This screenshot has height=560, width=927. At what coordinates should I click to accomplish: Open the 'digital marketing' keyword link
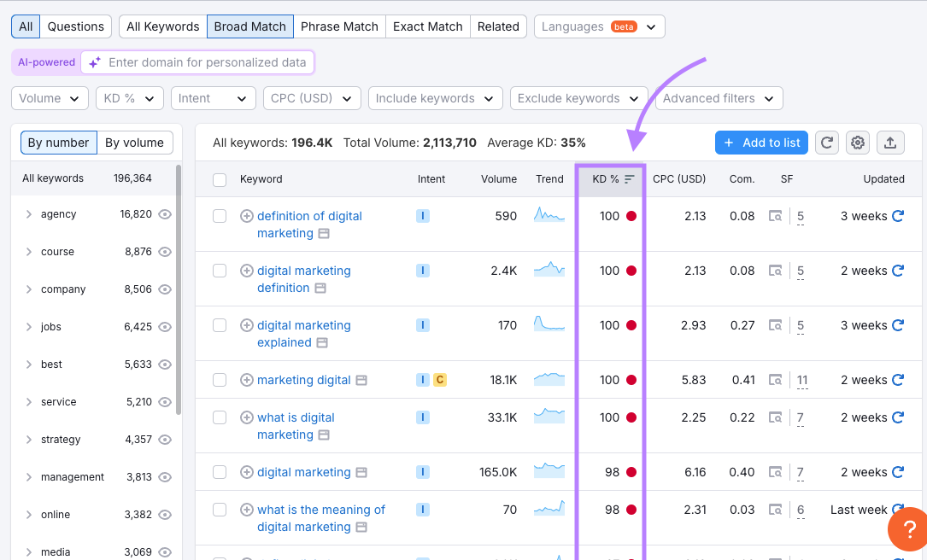pyautogui.click(x=303, y=471)
